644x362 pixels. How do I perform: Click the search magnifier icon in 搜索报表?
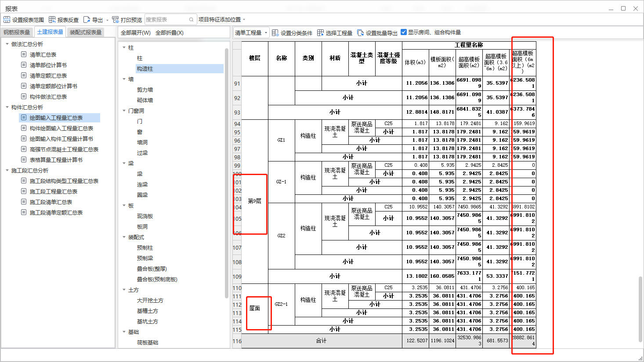point(192,20)
